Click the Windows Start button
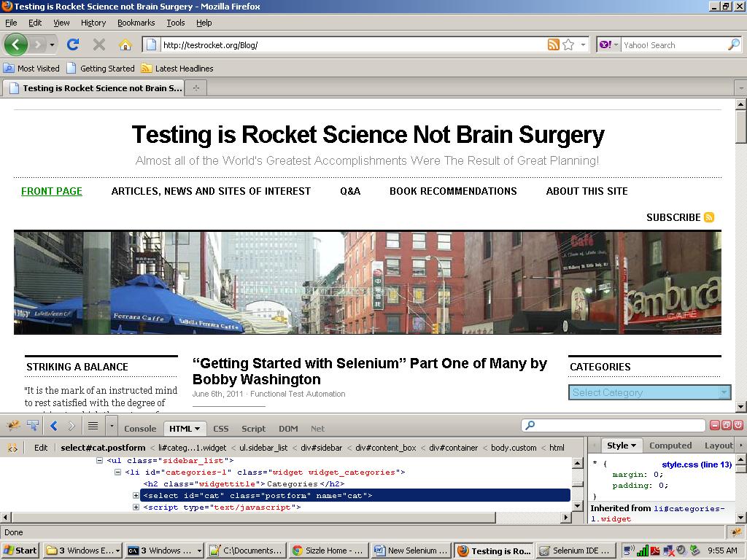 click(x=20, y=551)
